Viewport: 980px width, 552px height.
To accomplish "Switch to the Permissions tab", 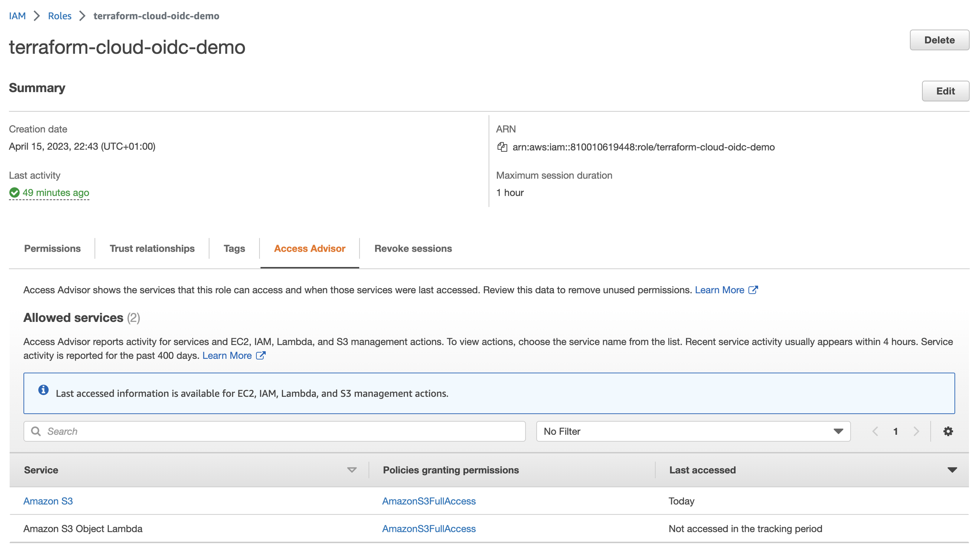I will coord(53,249).
